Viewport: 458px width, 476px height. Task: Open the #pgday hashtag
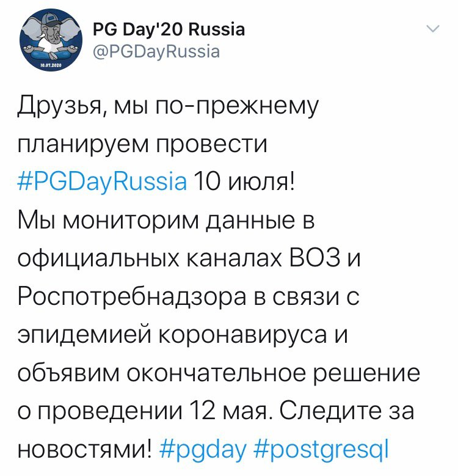pos(205,450)
